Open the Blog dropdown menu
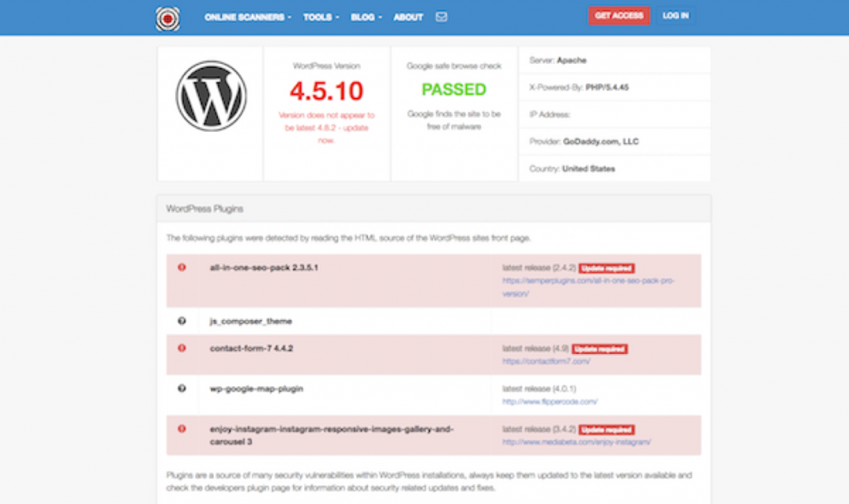The image size is (849, 504). click(x=366, y=17)
